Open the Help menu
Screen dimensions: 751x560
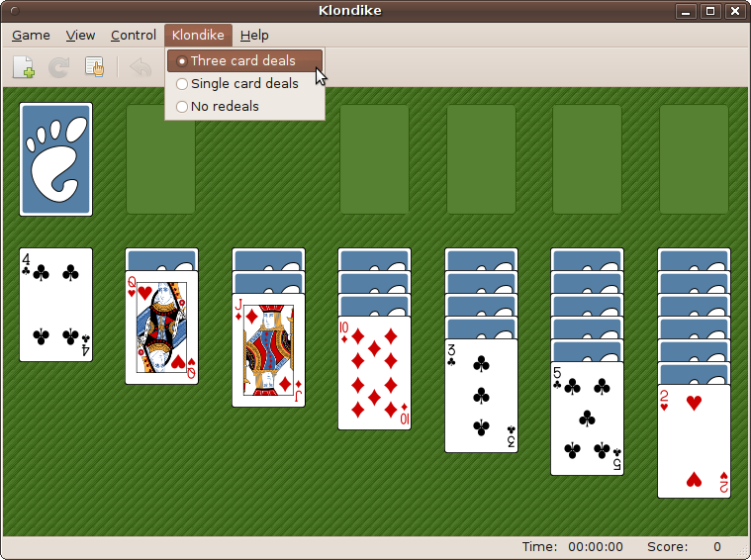[254, 36]
